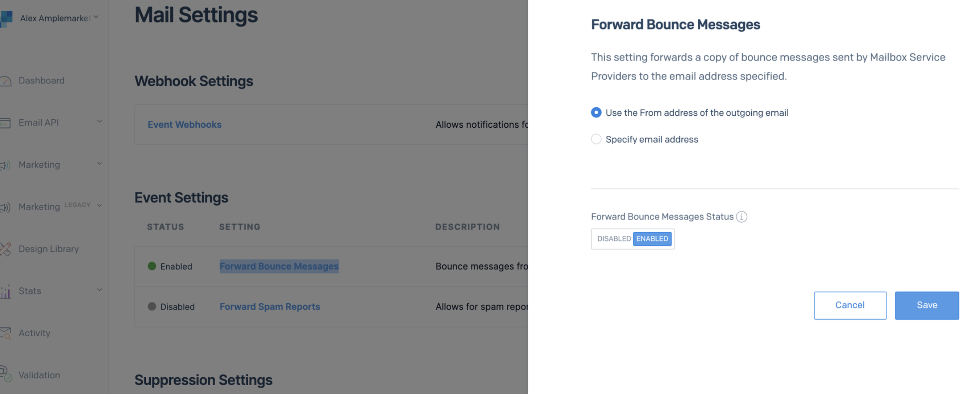
Task: Select "Use the From address" radio option
Action: tap(596, 113)
